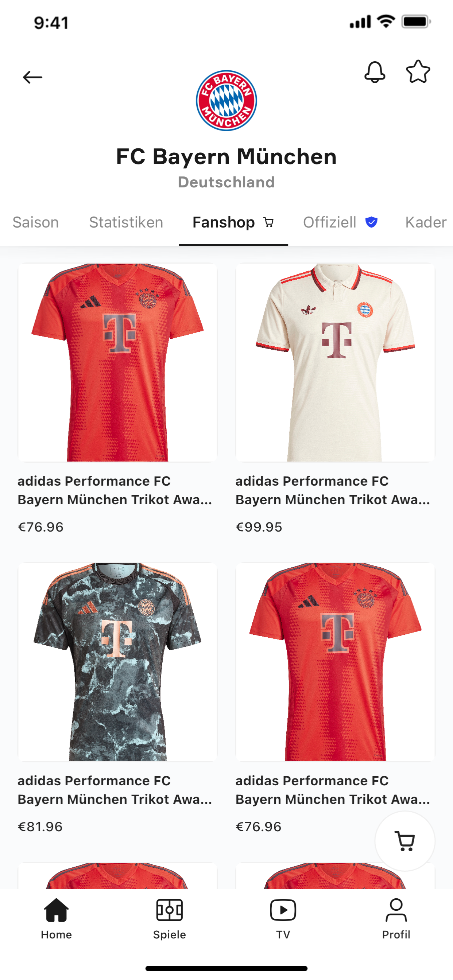Screen dimensions: 453x980
Task: Open the partially visible bottom-left red jersey
Action: click(x=118, y=875)
